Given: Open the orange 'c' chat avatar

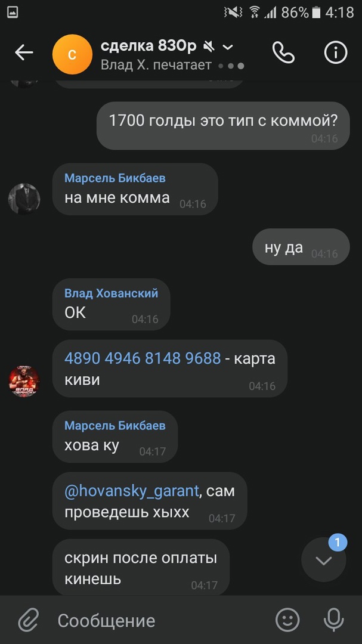Looking at the screenshot, I should [72, 54].
